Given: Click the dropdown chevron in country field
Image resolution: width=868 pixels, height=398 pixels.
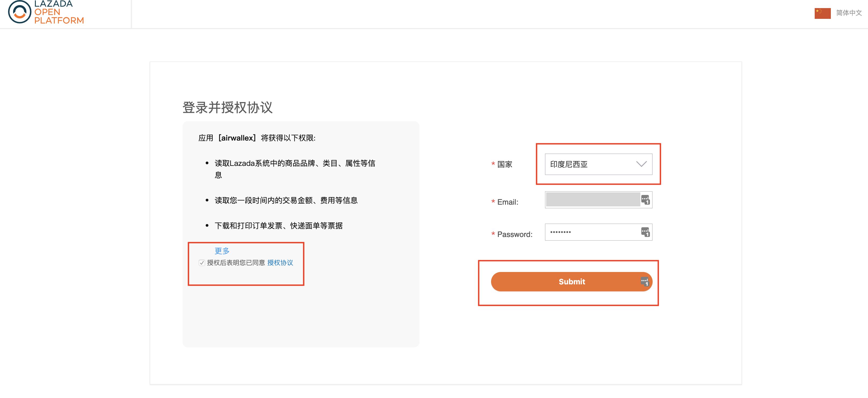Looking at the screenshot, I should pyautogui.click(x=641, y=164).
